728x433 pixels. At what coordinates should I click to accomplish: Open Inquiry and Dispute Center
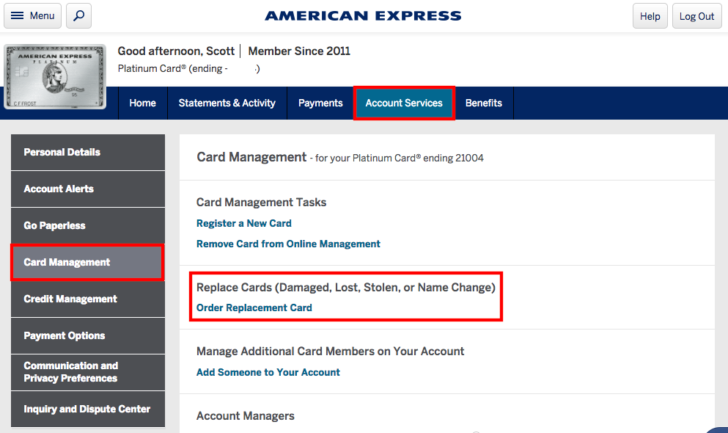[x=88, y=409]
